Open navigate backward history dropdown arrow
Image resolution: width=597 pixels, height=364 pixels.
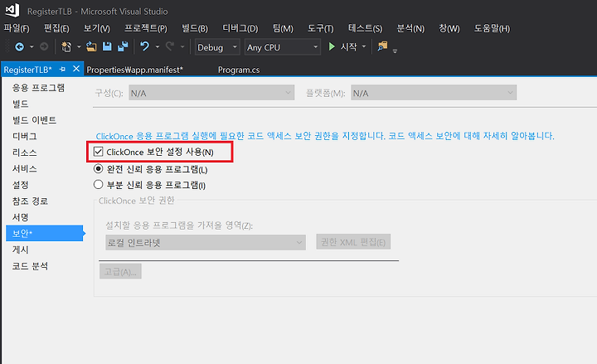pos(32,46)
